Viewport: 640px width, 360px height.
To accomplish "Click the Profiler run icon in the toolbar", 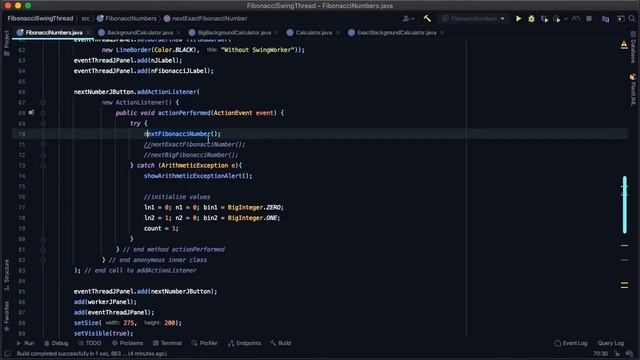I will click(x=557, y=19).
